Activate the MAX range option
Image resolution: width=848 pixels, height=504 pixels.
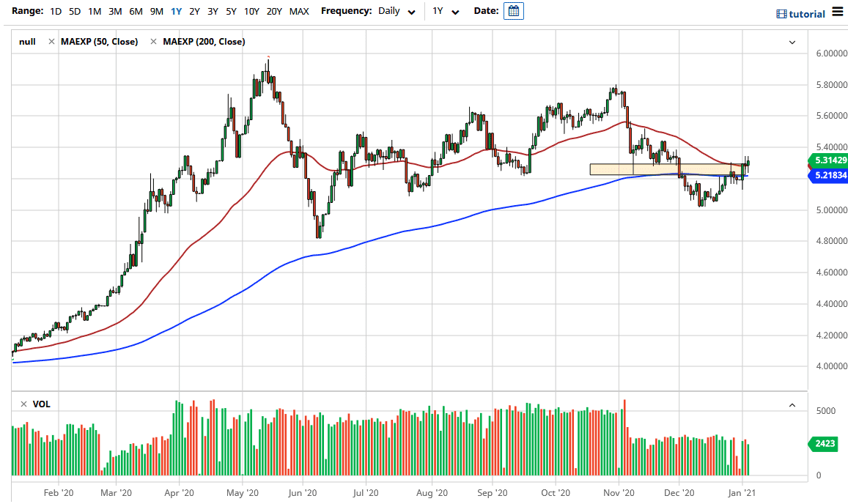click(299, 11)
